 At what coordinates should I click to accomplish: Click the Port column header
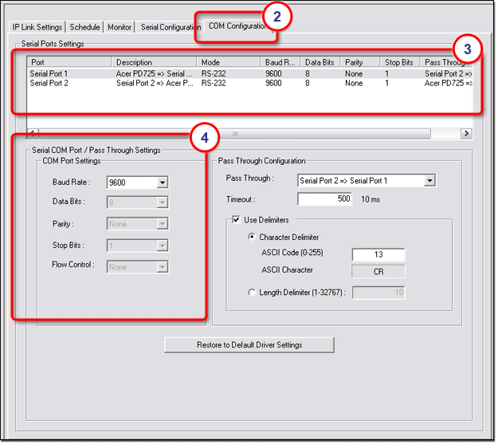(69, 62)
